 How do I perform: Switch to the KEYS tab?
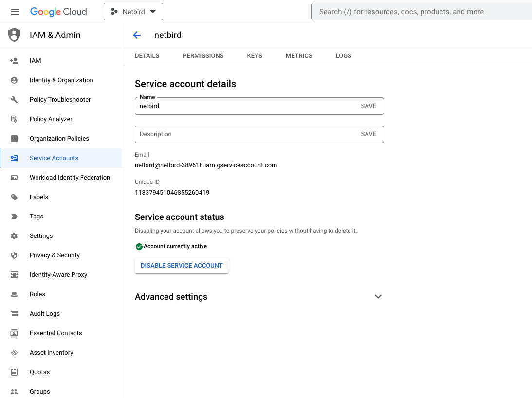(254, 55)
